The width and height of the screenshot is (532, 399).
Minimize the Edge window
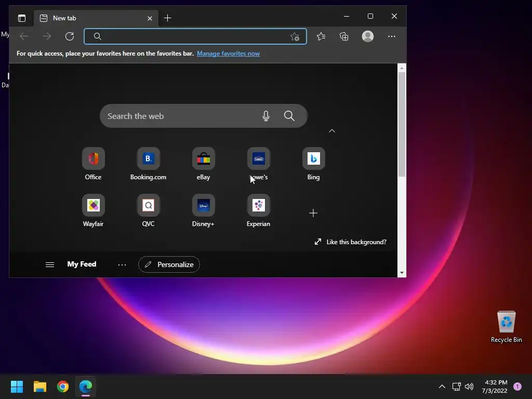coord(347,16)
